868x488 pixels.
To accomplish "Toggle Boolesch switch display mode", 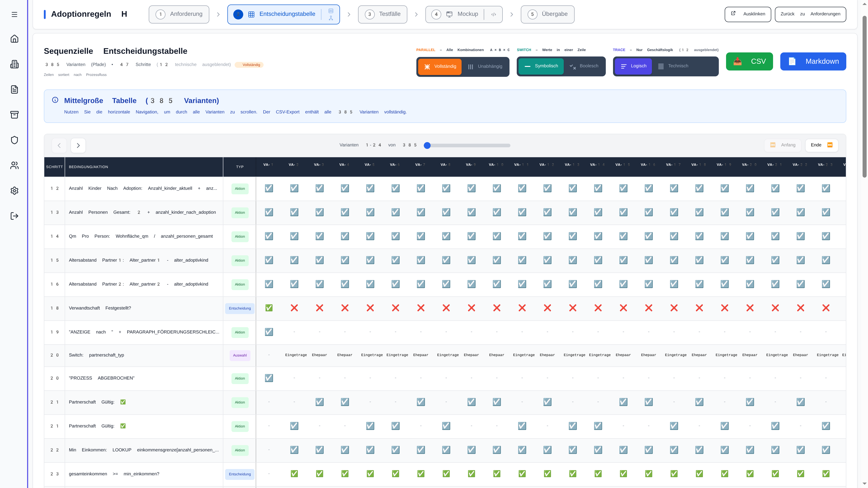I will 584,66.
